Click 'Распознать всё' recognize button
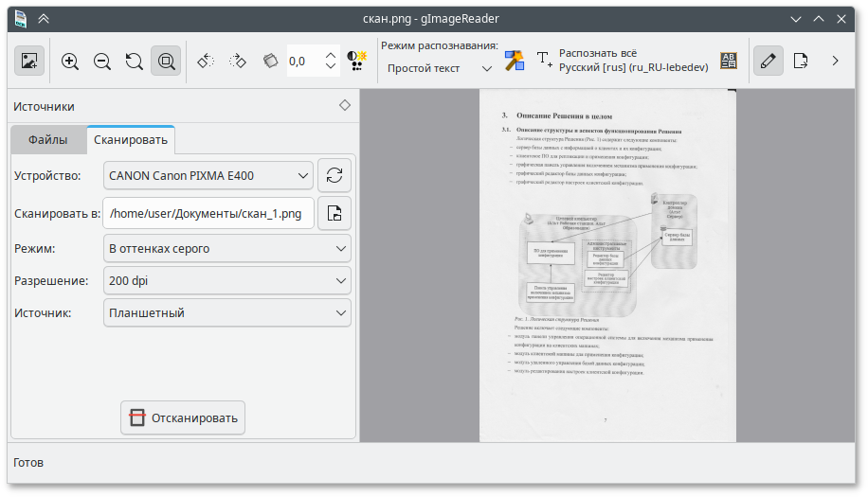 (623, 61)
